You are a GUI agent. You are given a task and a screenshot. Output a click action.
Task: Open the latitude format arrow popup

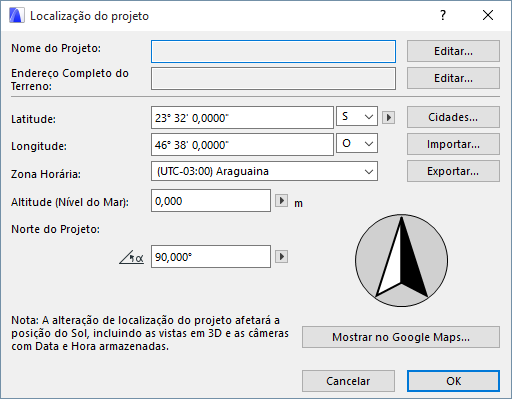click(x=388, y=117)
